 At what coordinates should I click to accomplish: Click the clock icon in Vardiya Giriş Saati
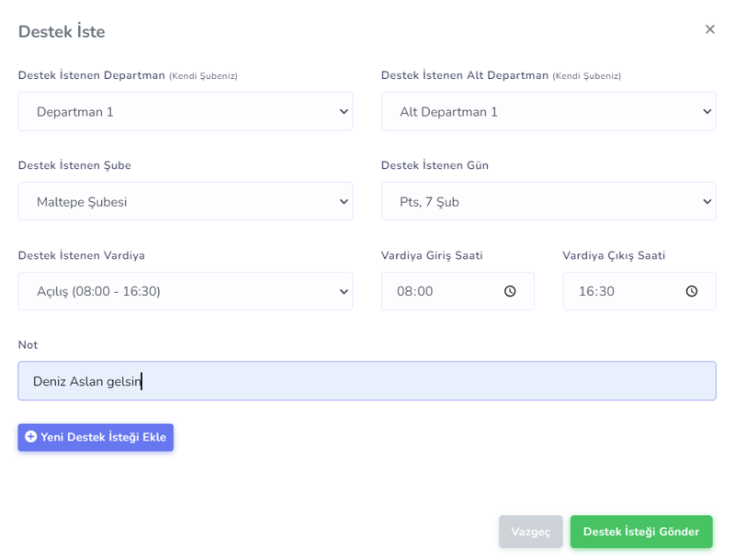[510, 291]
